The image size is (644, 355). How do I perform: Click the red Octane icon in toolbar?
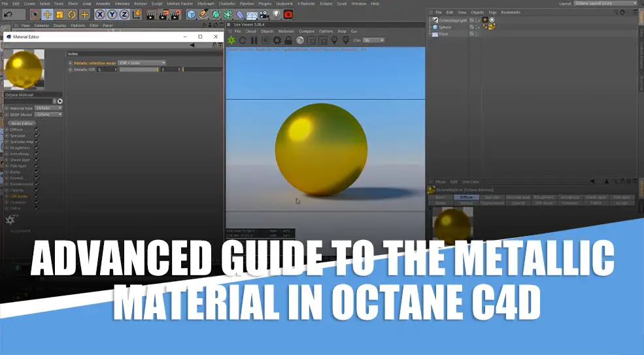(x=288, y=15)
